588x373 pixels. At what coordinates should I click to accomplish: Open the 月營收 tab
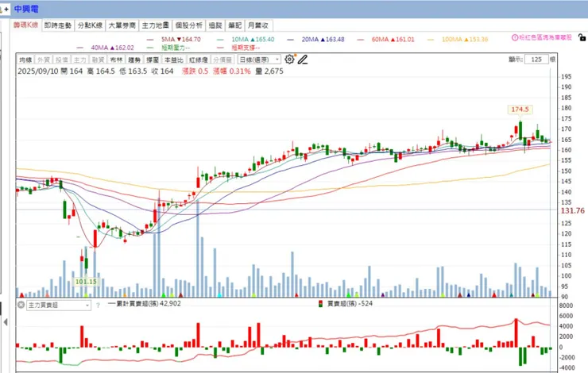pyautogui.click(x=258, y=25)
